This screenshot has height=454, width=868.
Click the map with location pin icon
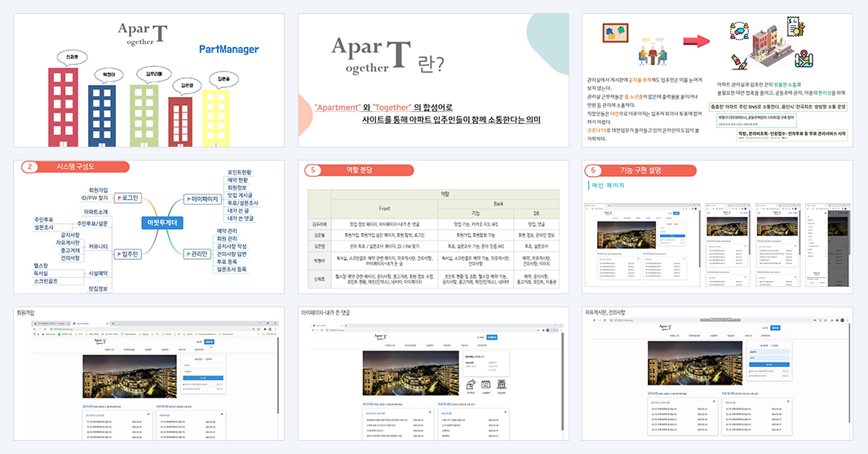pos(804,59)
